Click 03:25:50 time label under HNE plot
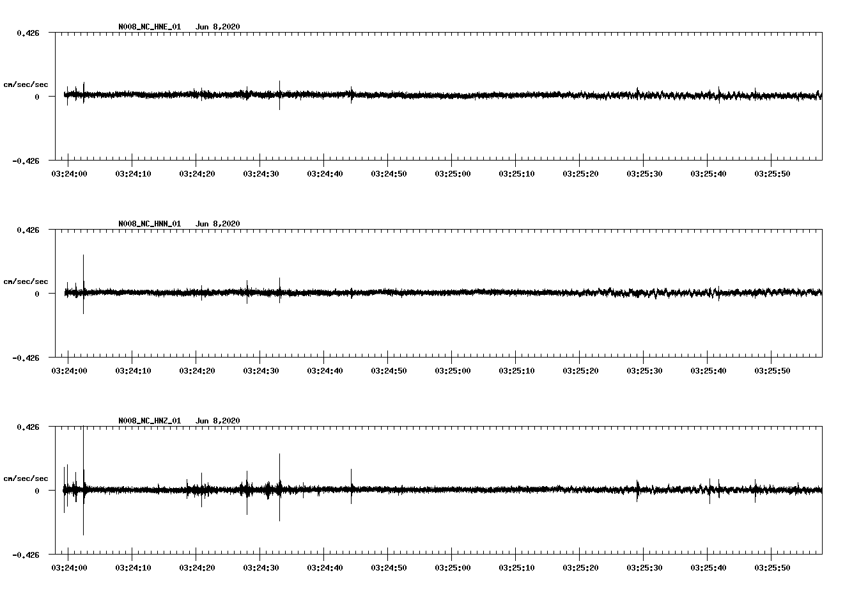 pyautogui.click(x=771, y=174)
